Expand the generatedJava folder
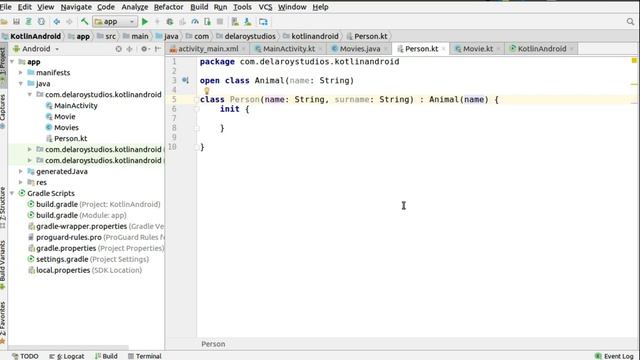The width and height of the screenshot is (640, 360). point(21,171)
